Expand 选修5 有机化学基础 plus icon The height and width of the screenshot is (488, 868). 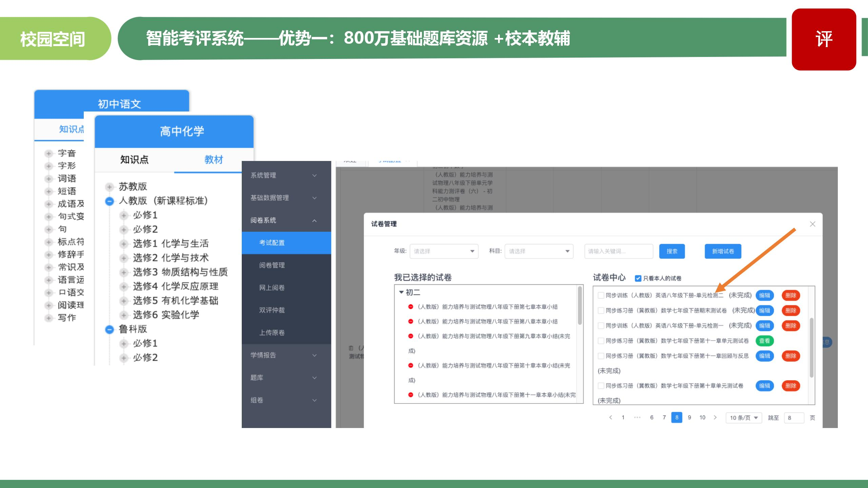(x=124, y=301)
